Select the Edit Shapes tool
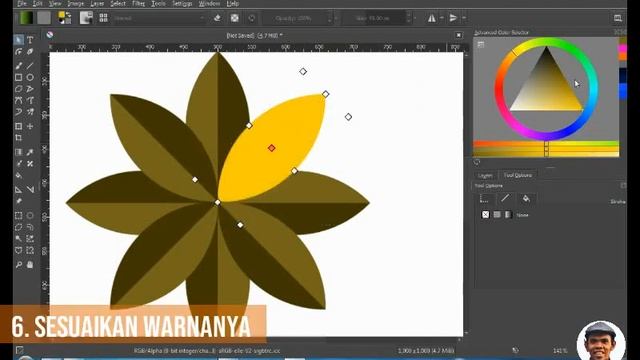 pyautogui.click(x=19, y=52)
